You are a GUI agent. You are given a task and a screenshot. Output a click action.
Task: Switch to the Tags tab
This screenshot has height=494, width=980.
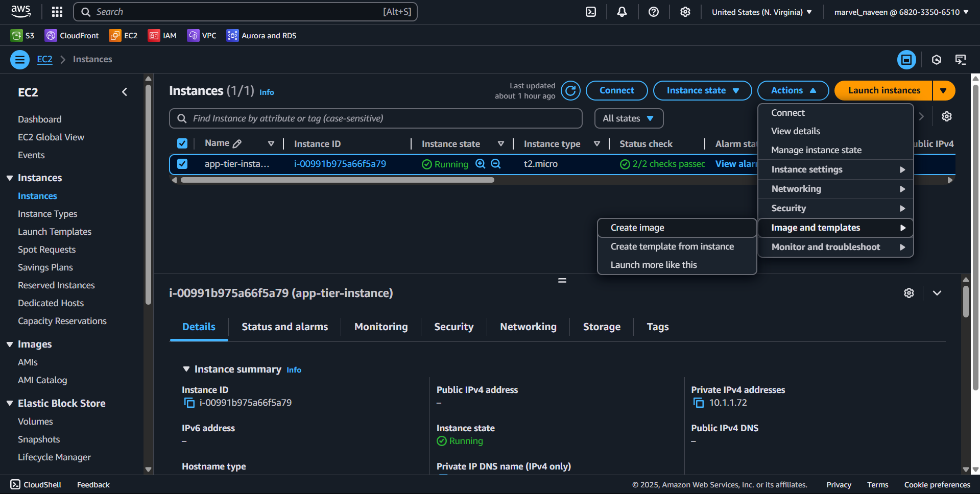coord(658,327)
